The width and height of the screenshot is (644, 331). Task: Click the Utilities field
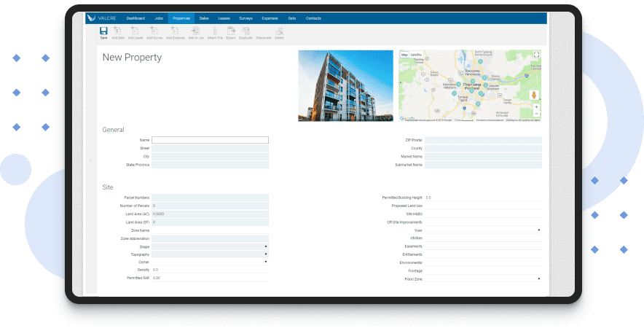point(483,238)
